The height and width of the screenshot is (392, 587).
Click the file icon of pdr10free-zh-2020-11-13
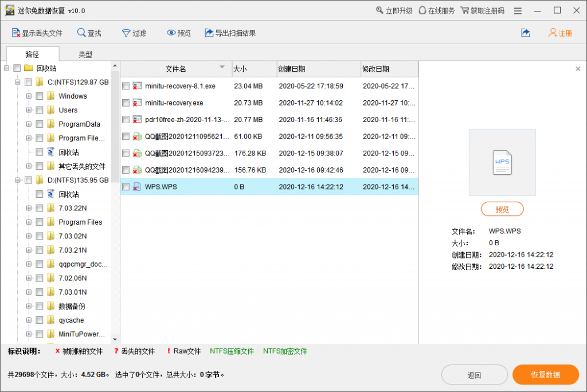137,120
